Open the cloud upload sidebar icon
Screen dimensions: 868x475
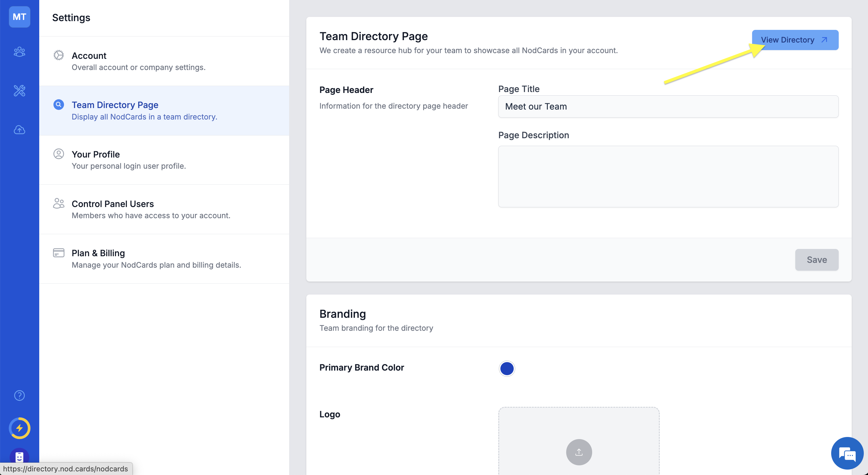19,130
